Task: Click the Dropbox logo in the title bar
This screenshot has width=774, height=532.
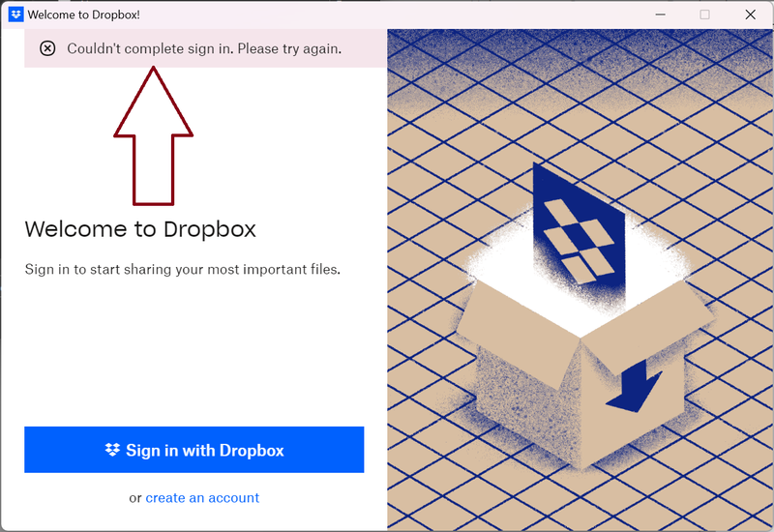Action: click(x=15, y=15)
